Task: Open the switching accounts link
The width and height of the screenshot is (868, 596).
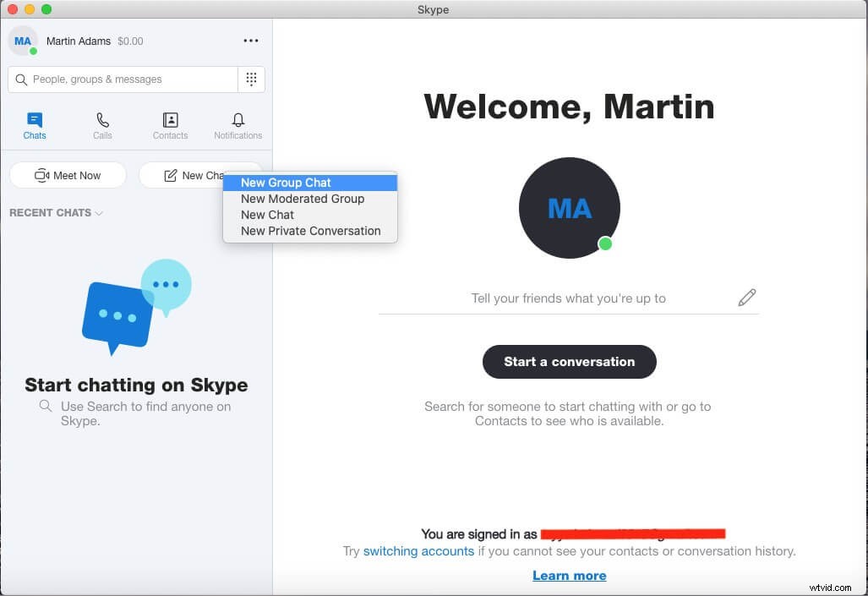Action: coord(418,550)
